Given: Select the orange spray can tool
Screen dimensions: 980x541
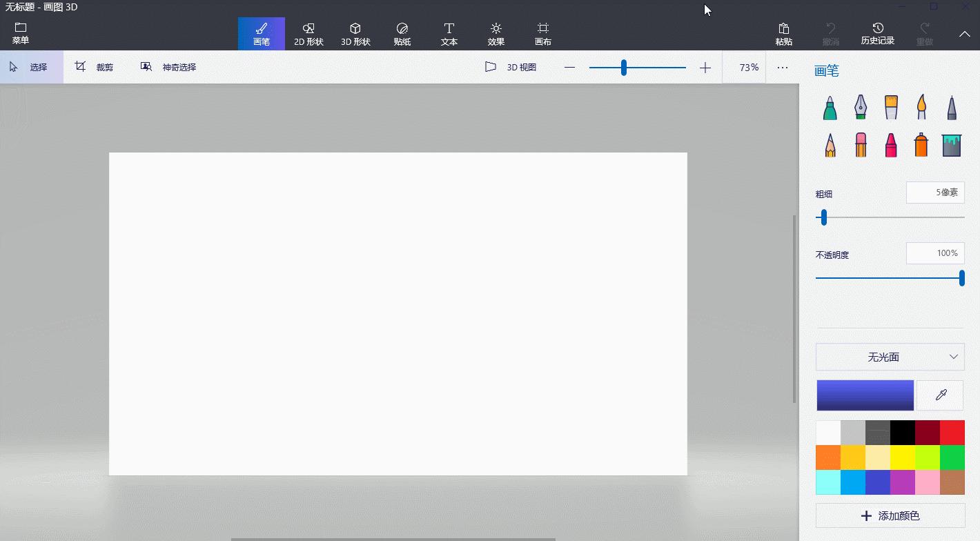Looking at the screenshot, I should pos(921,145).
